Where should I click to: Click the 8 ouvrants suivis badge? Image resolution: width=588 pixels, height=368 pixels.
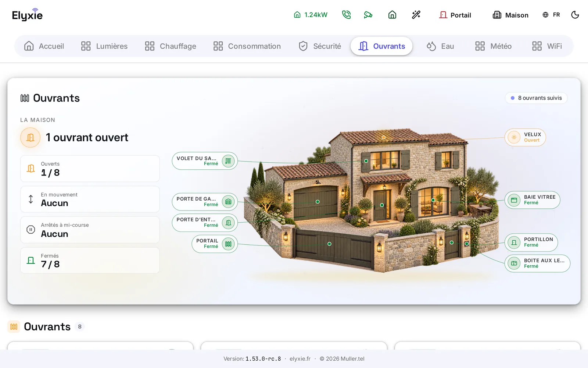[x=536, y=98]
